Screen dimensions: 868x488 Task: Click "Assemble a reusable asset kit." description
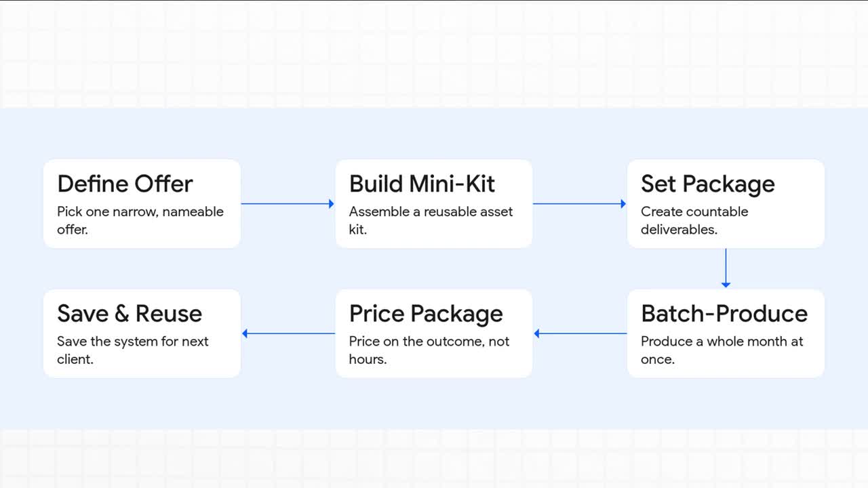click(431, 220)
